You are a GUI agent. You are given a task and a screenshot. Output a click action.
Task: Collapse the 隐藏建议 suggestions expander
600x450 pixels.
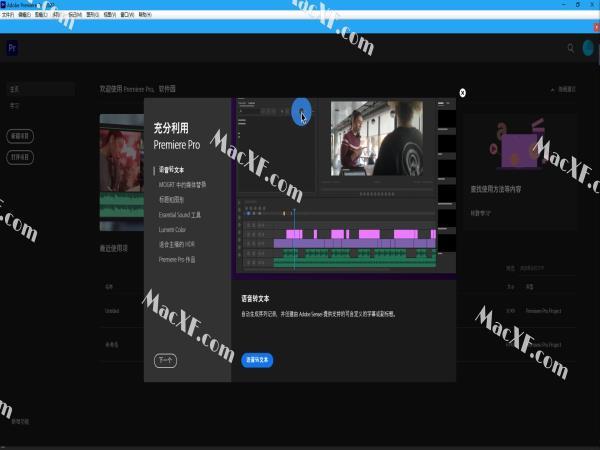[563, 89]
